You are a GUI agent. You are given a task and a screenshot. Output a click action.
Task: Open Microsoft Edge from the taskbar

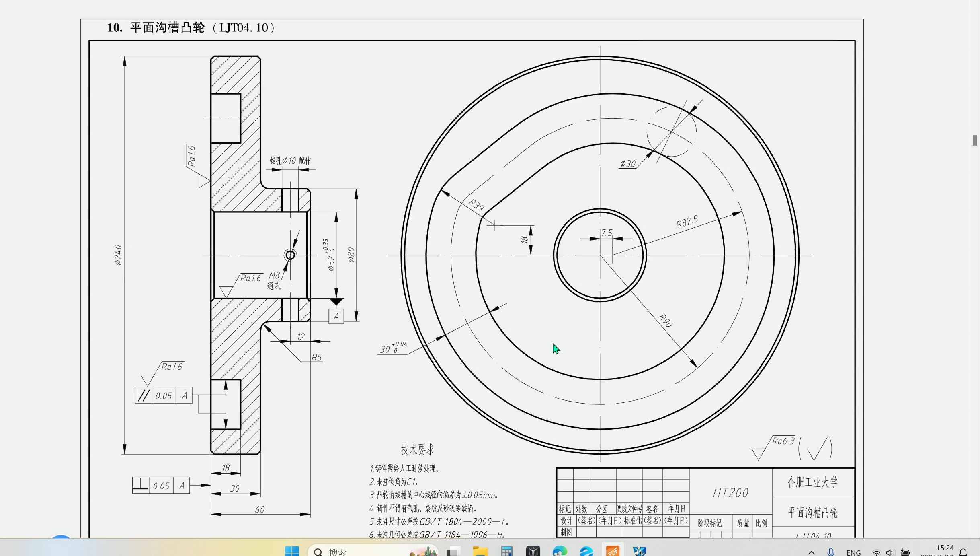(560, 551)
